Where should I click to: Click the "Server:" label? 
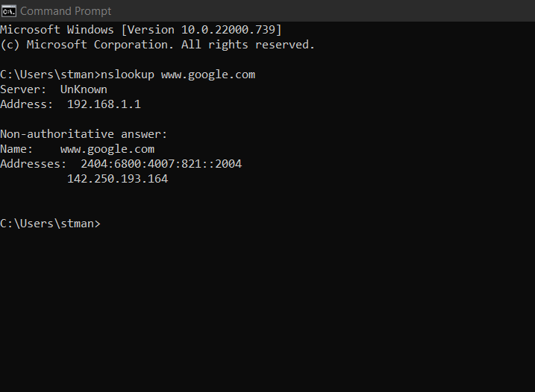click(24, 89)
